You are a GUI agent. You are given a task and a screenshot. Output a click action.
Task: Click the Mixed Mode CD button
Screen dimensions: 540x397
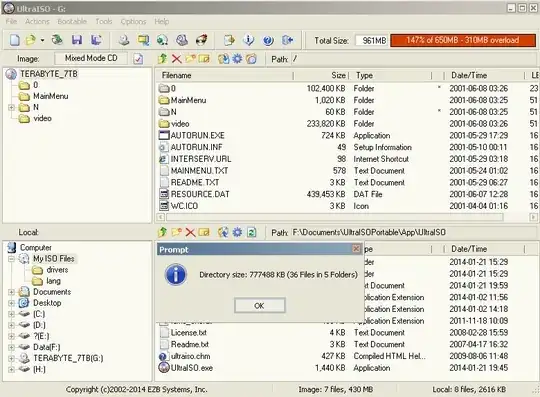click(x=91, y=58)
